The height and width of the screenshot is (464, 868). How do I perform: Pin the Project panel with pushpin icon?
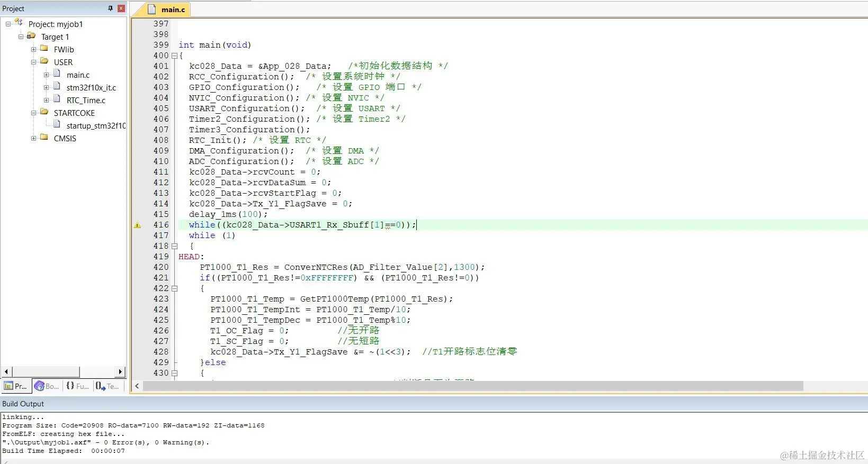(110, 8)
